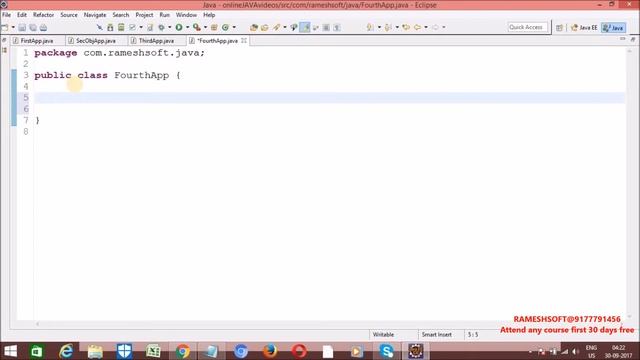
Task: Click the Search flashlight icon
Action: (x=277, y=27)
